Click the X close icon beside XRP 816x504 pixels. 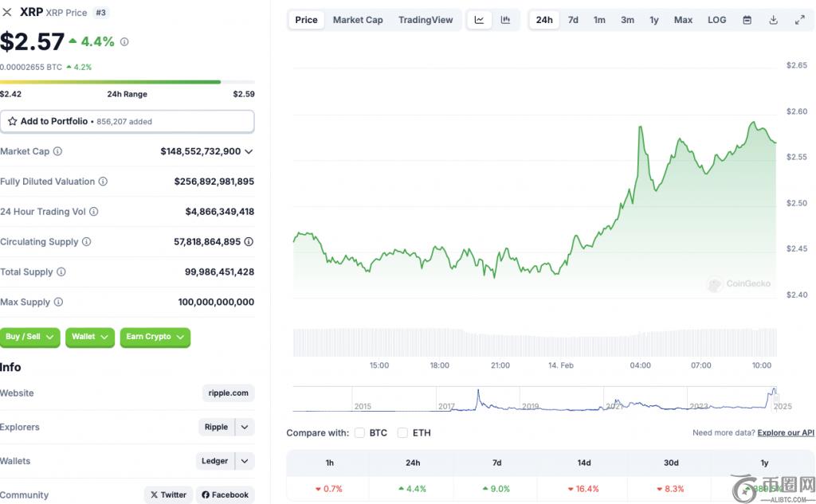[8, 13]
